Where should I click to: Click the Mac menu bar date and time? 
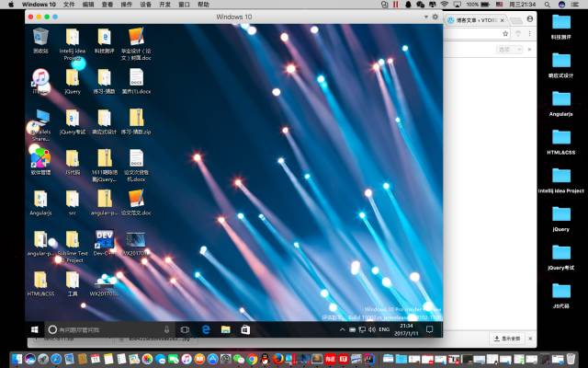[522, 5]
